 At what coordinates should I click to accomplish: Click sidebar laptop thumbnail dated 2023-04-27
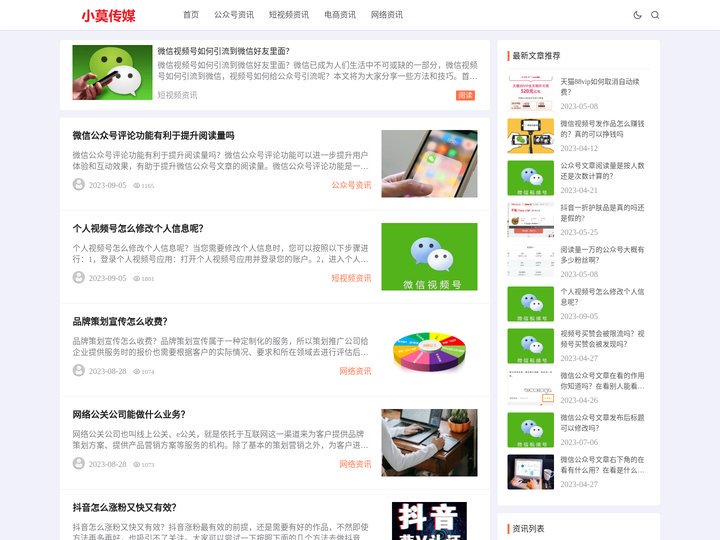pos(530,472)
